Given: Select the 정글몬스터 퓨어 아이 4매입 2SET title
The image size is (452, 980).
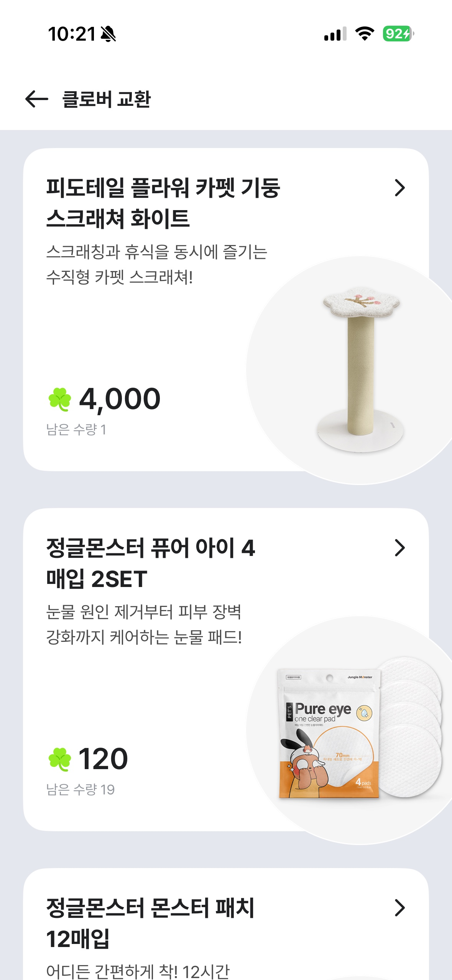Looking at the screenshot, I should pyautogui.click(x=150, y=563).
